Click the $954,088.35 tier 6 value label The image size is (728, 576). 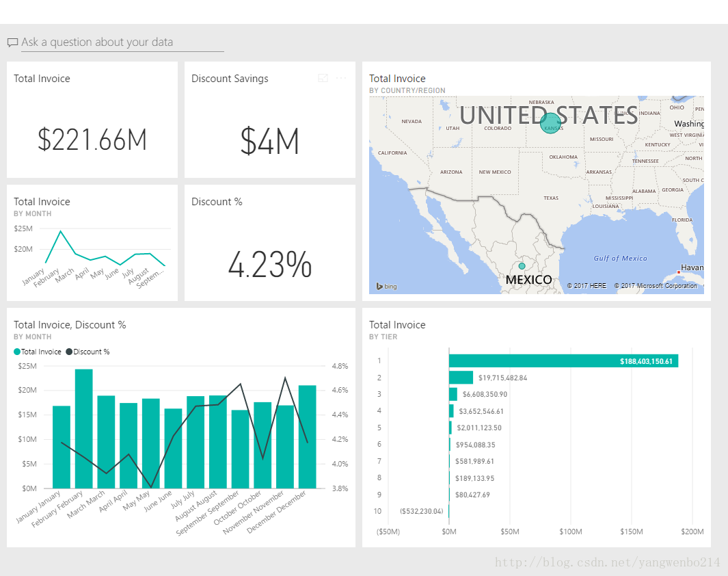[476, 445]
